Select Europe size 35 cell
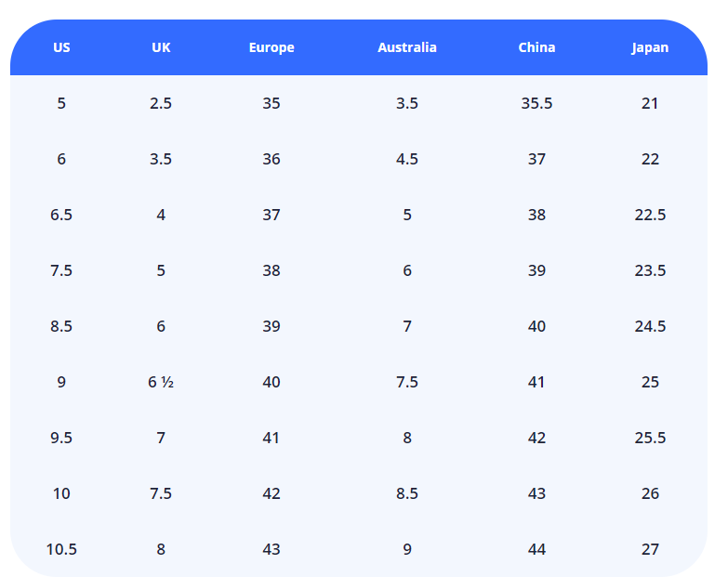The image size is (728, 577). pos(271,103)
